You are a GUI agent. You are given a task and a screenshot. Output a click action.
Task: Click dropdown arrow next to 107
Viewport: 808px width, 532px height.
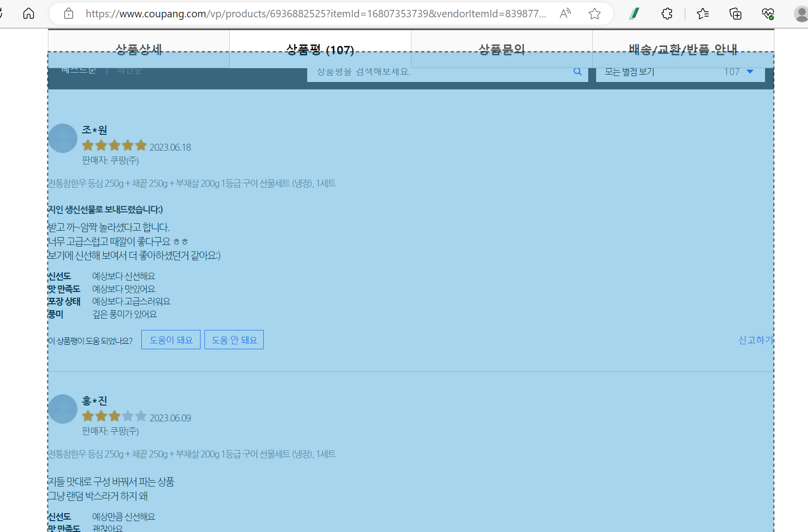tap(750, 72)
